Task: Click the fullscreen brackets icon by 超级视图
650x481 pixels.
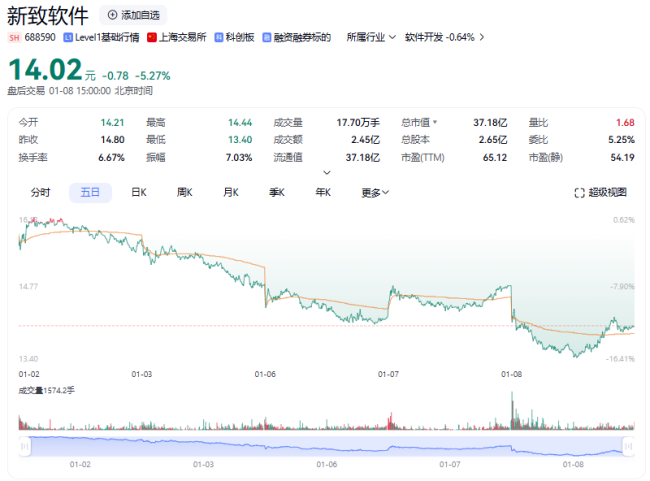Action: pyautogui.click(x=579, y=193)
